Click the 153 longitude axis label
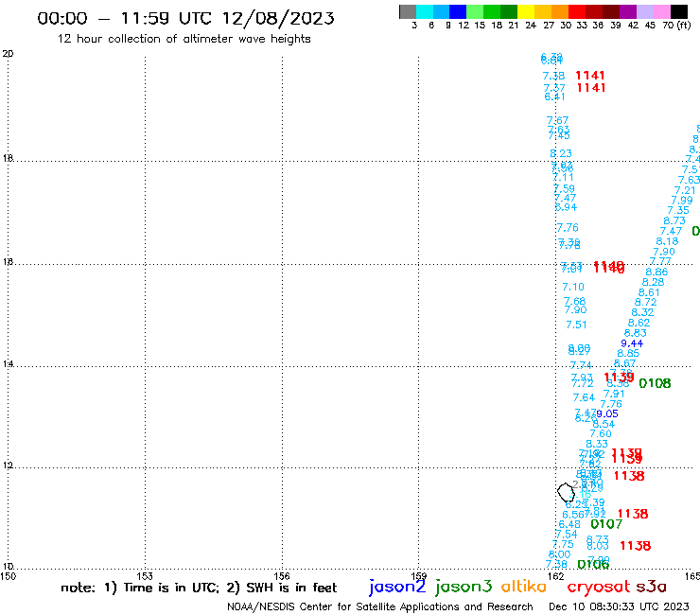Image resolution: width=700 pixels, height=615 pixels. [145, 576]
